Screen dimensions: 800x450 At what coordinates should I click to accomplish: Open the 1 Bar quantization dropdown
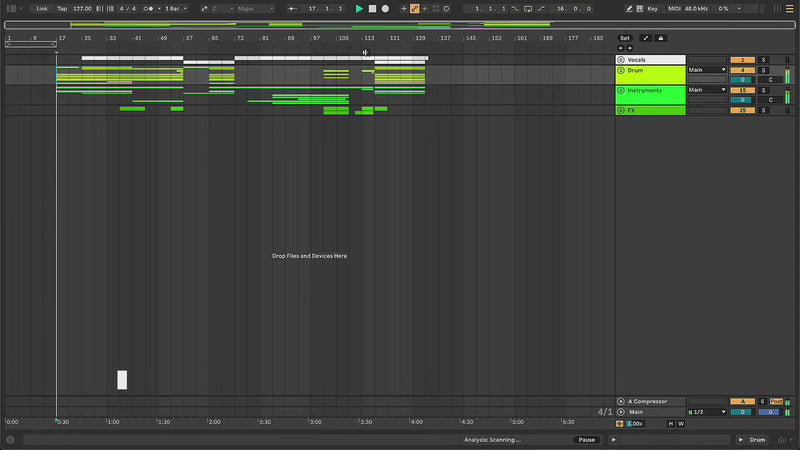click(x=174, y=8)
